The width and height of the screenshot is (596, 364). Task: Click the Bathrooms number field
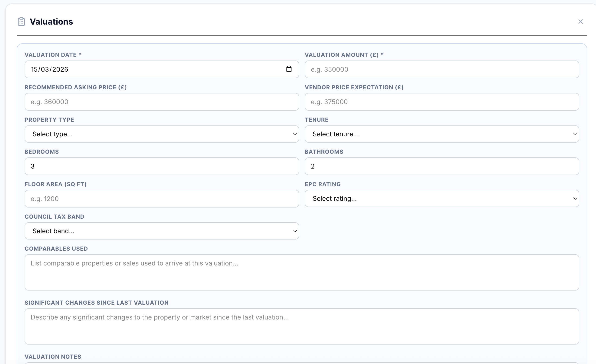442,166
